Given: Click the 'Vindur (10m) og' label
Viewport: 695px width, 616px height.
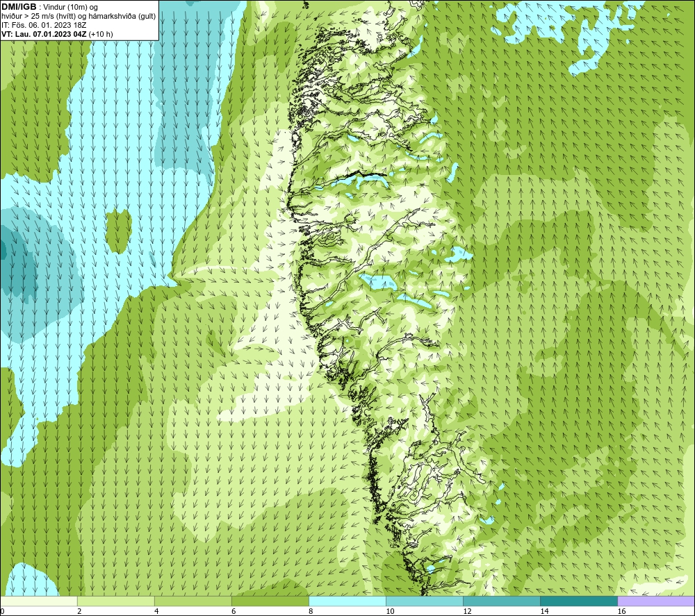Looking at the screenshot, I should click(70, 8).
